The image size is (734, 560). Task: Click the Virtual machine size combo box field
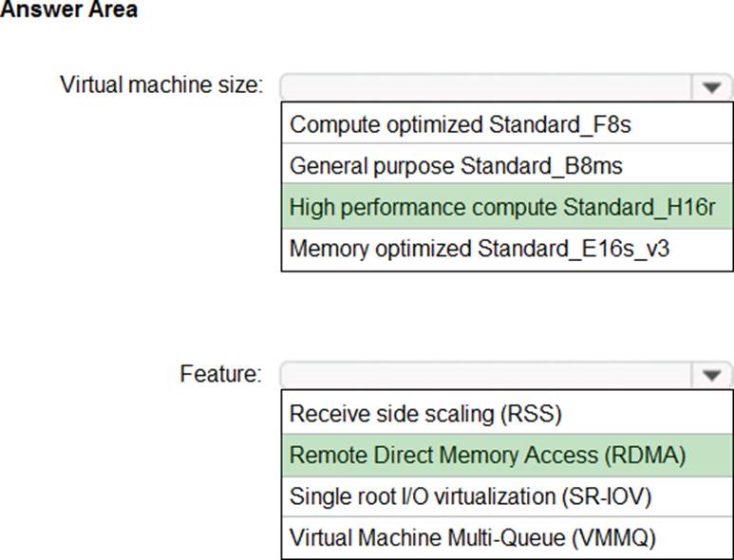coord(486,87)
